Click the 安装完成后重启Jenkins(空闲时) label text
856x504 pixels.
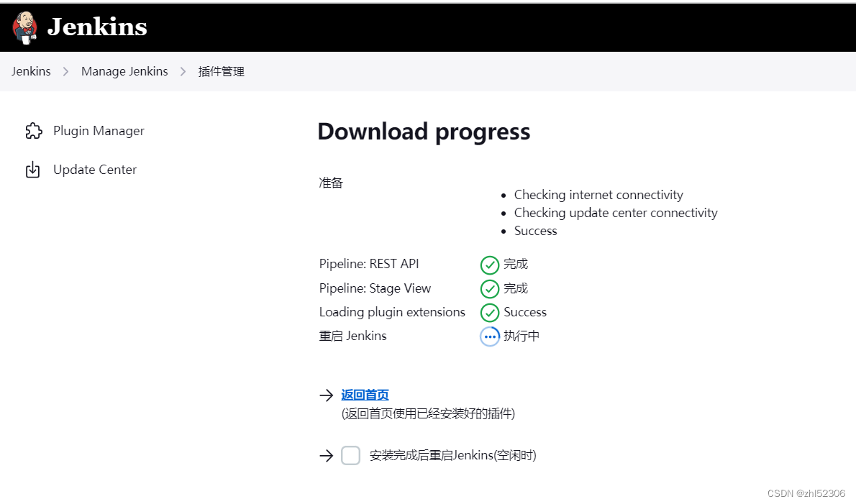(453, 455)
